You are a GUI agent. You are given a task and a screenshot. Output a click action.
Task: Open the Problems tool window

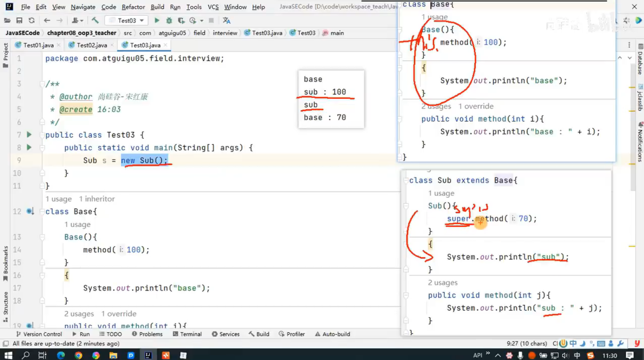147,334
